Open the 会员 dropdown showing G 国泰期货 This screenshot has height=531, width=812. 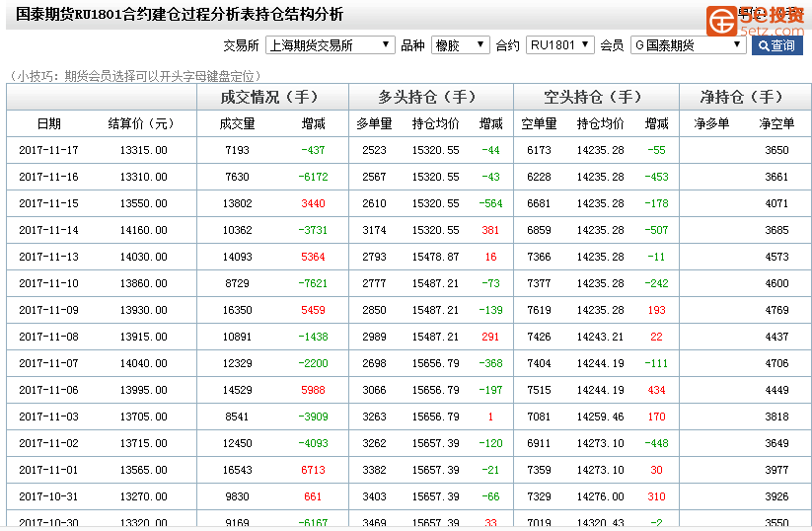point(688,45)
